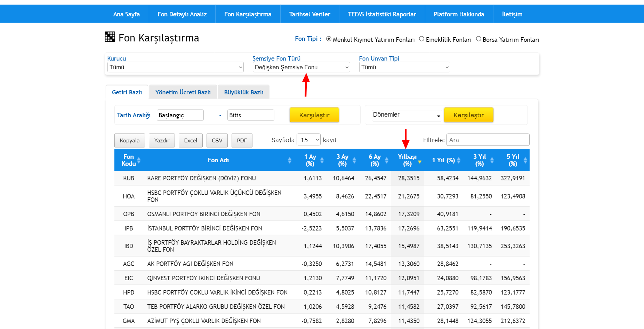This screenshot has height=329, width=644.
Task: Click Yılbaşı (%) yellow sort arrow
Action: point(419,162)
